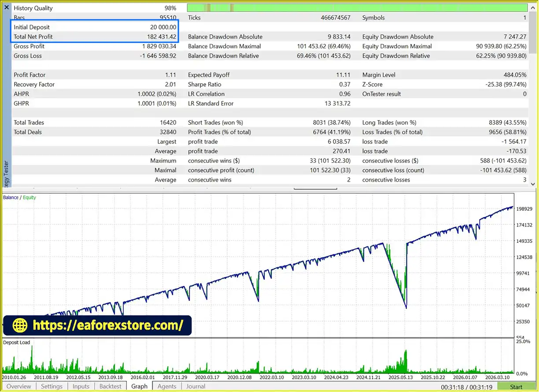Select the Expected Payoff label
Screen dimensions: 539x392
point(209,75)
